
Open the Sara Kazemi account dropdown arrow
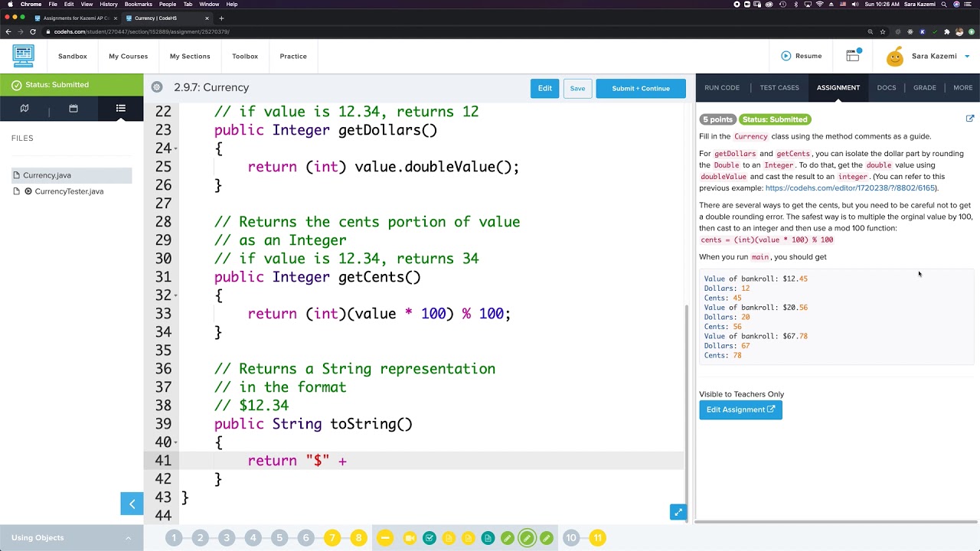[967, 56]
